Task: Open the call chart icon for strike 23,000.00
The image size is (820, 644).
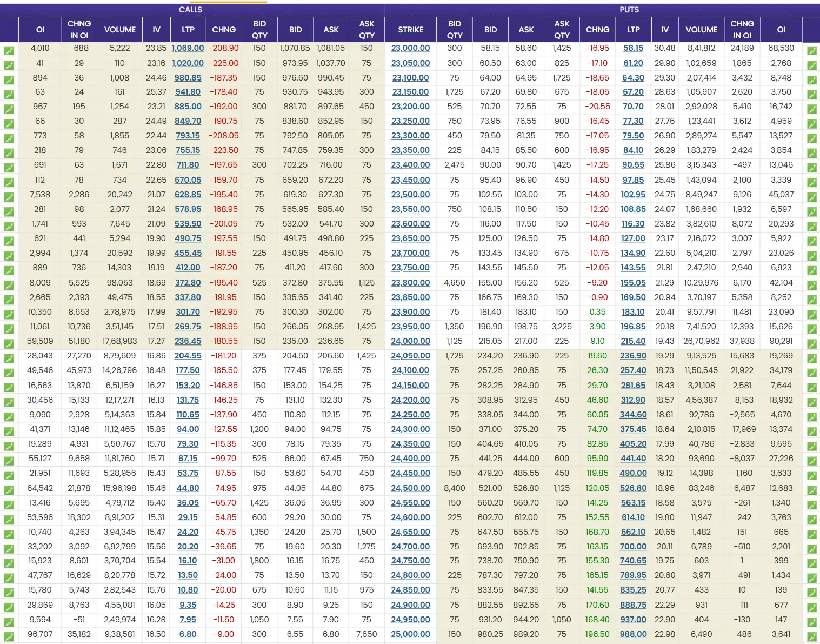Action: (x=9, y=51)
